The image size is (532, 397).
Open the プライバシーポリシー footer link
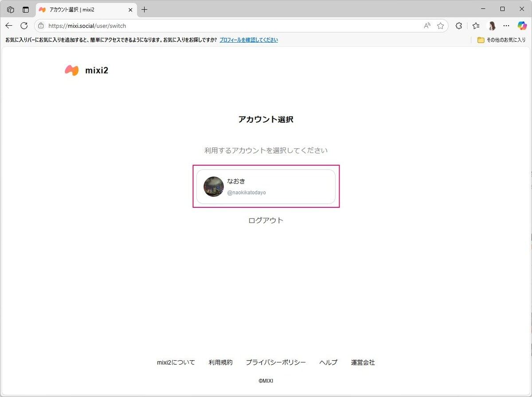click(276, 362)
